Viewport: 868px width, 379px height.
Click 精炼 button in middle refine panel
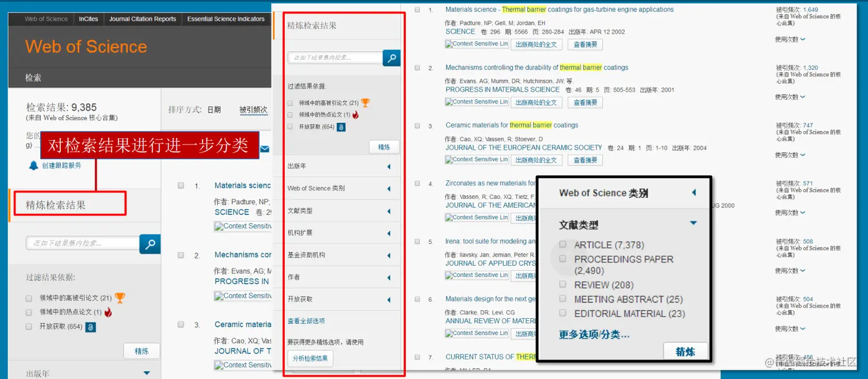click(x=384, y=147)
